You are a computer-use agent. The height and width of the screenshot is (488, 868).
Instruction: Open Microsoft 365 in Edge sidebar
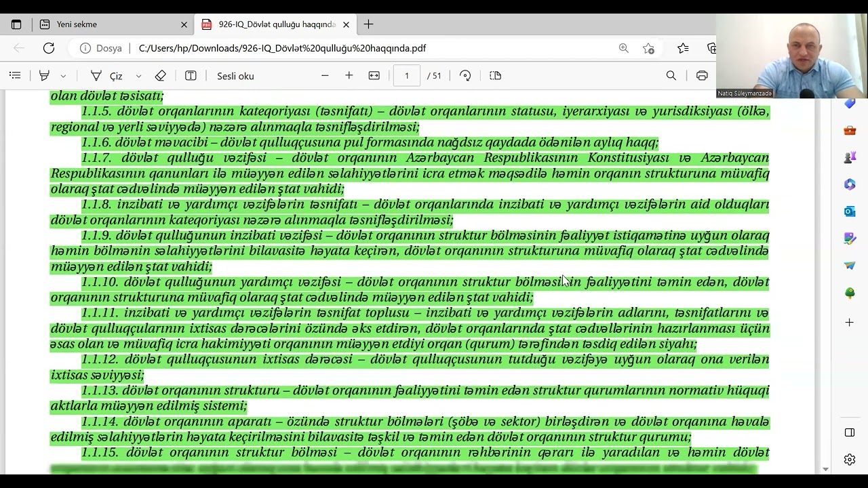(x=850, y=184)
